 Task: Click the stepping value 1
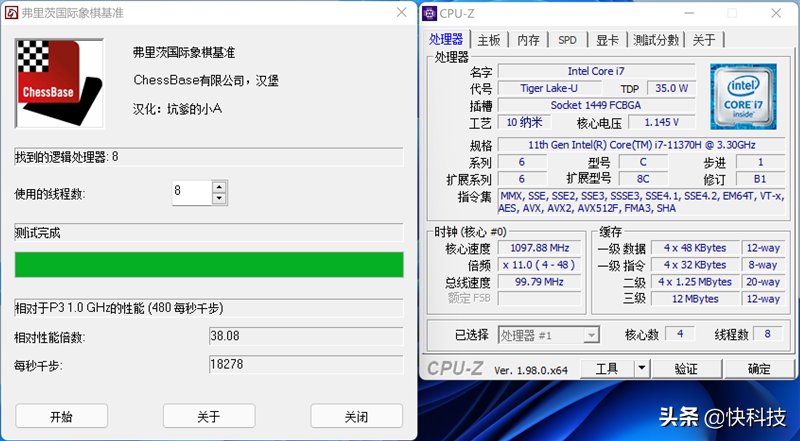click(x=760, y=162)
